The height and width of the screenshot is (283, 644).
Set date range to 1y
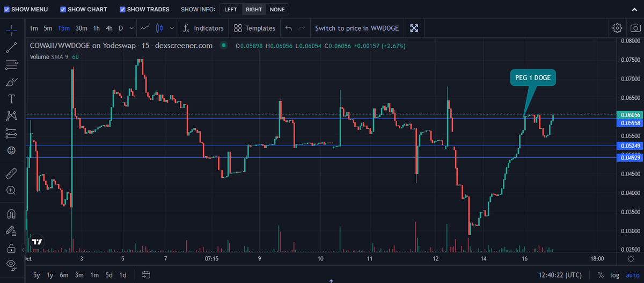pyautogui.click(x=50, y=275)
